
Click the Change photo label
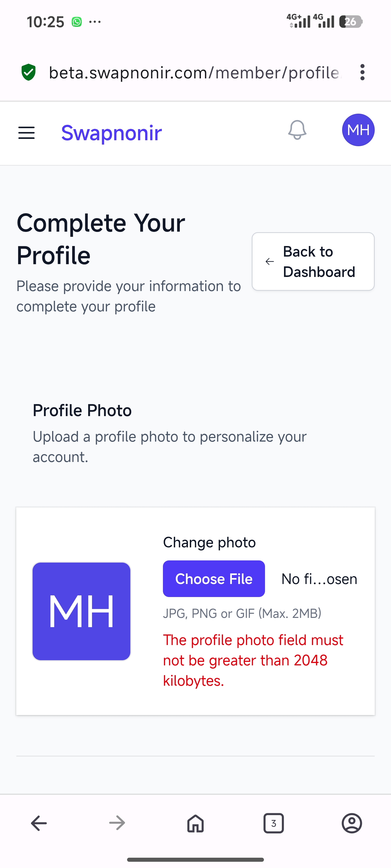click(209, 542)
